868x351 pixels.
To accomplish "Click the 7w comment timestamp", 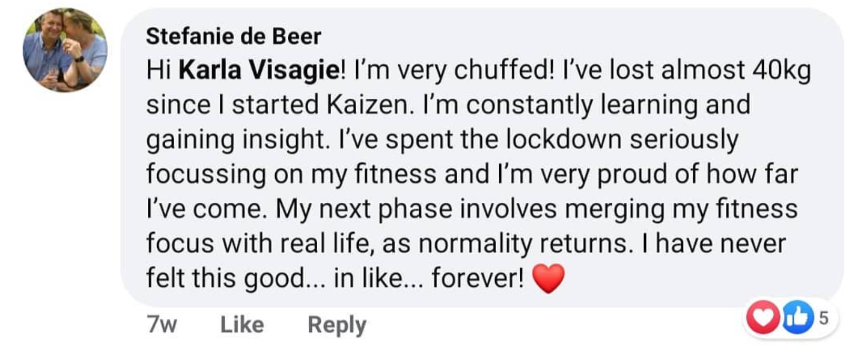I will point(162,324).
